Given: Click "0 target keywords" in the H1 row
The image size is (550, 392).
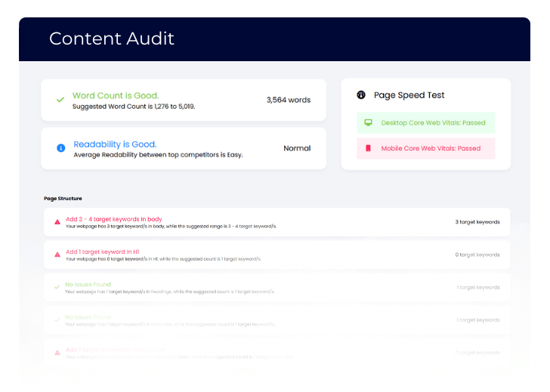Looking at the screenshot, I should point(477,255).
